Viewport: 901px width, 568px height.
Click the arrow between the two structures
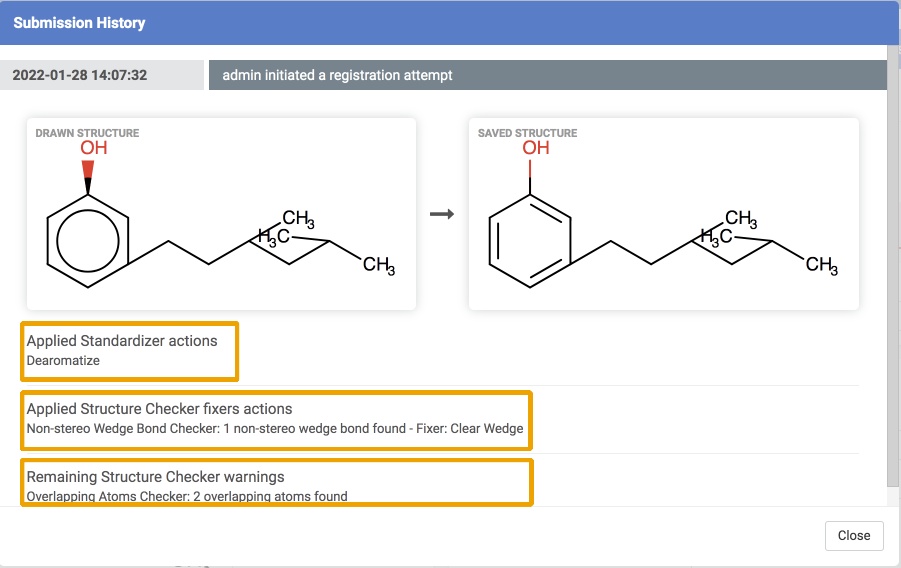[441, 213]
